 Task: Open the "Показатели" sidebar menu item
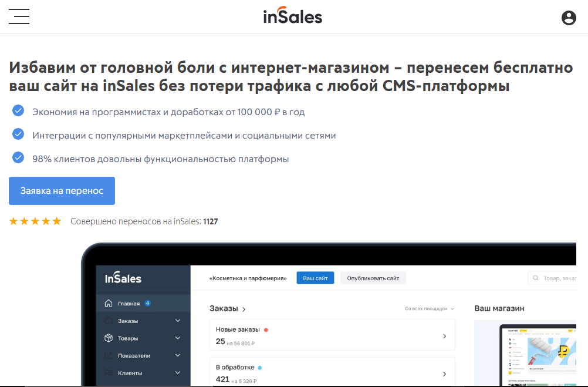[143, 355]
